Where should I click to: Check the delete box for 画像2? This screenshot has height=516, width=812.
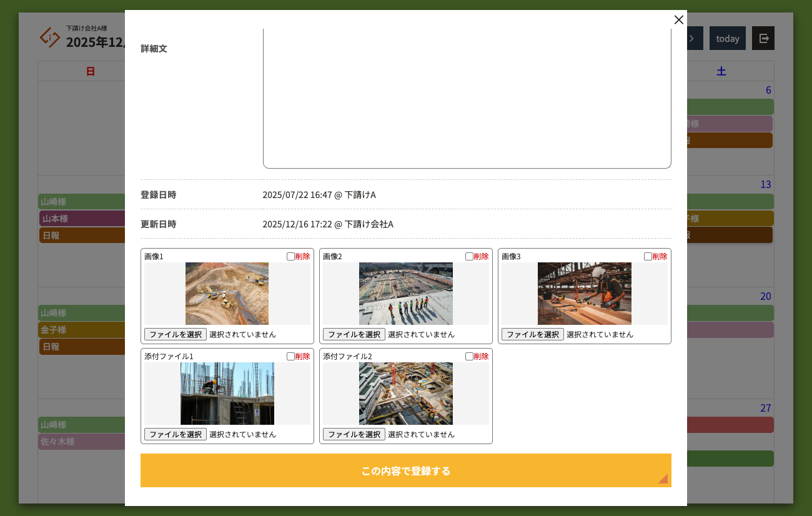pos(469,256)
